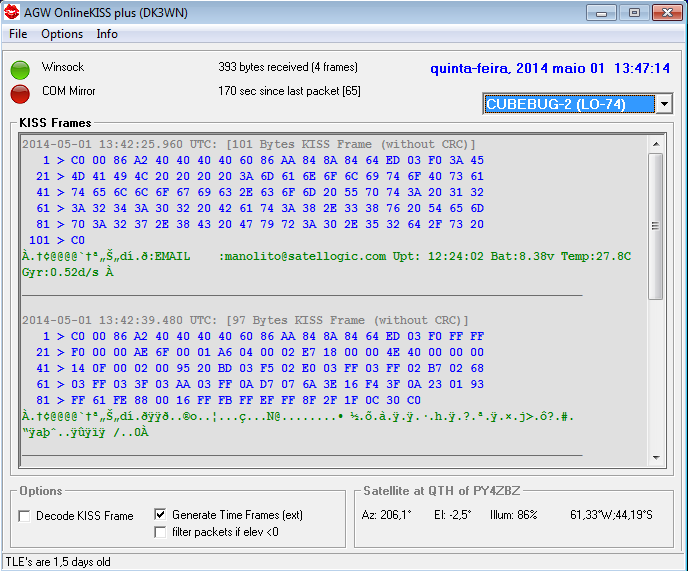688x571 pixels.
Task: Expand the CUBEBUG-2 satellite dropdown arrow
Action: pos(663,104)
